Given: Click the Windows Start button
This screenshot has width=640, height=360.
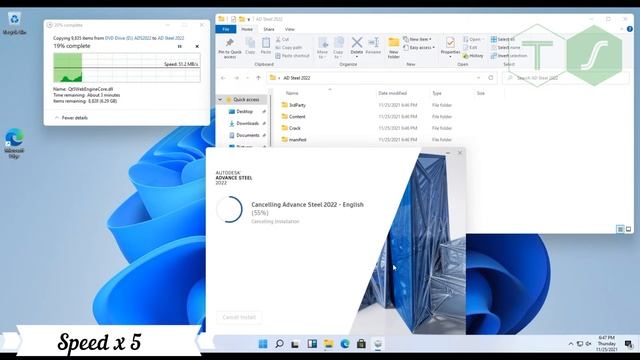Looking at the screenshot, I should 263,344.
